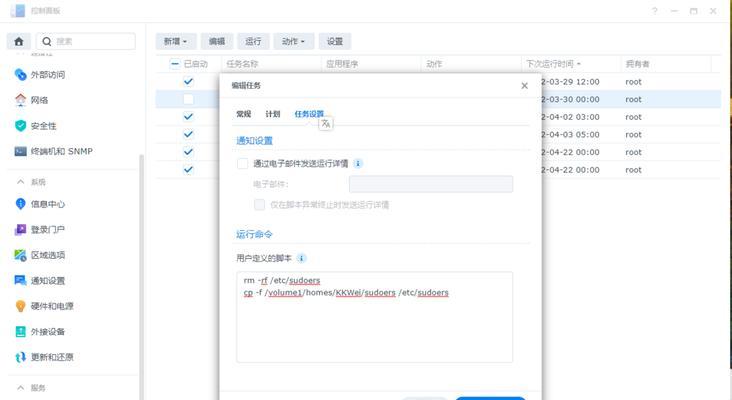This screenshot has width=732, height=400.
Task: Click the Run (运行) button
Action: coord(253,42)
